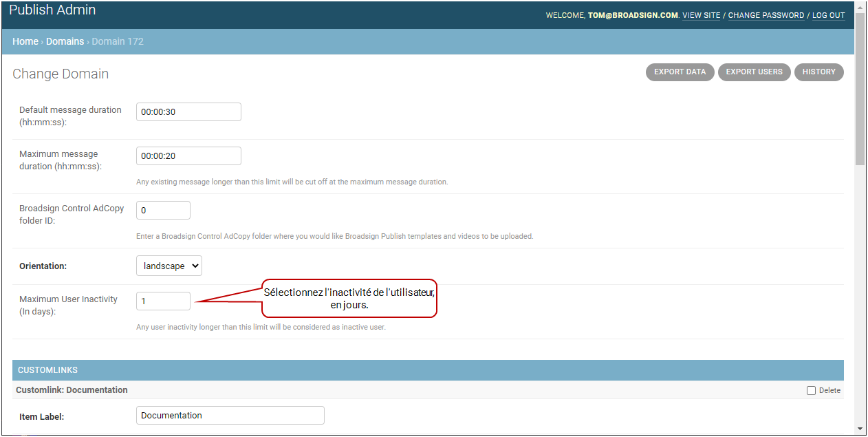Click the help text about AdCopy folder upload
The width and height of the screenshot is (868, 437).
pyautogui.click(x=334, y=236)
